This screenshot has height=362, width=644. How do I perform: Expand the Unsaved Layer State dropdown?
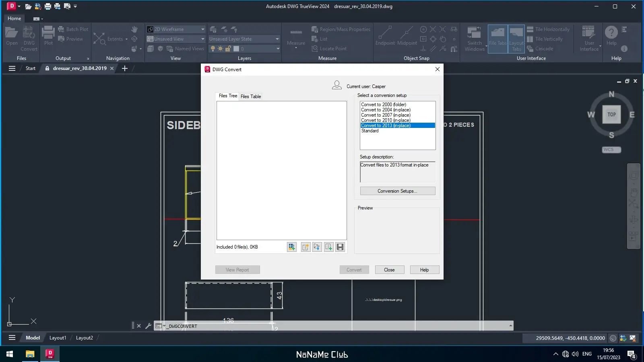point(277,39)
